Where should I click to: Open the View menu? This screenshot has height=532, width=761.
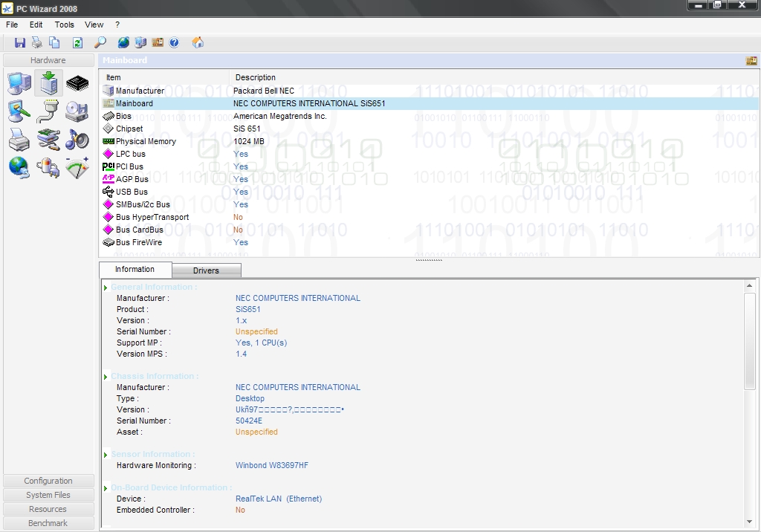(94, 25)
